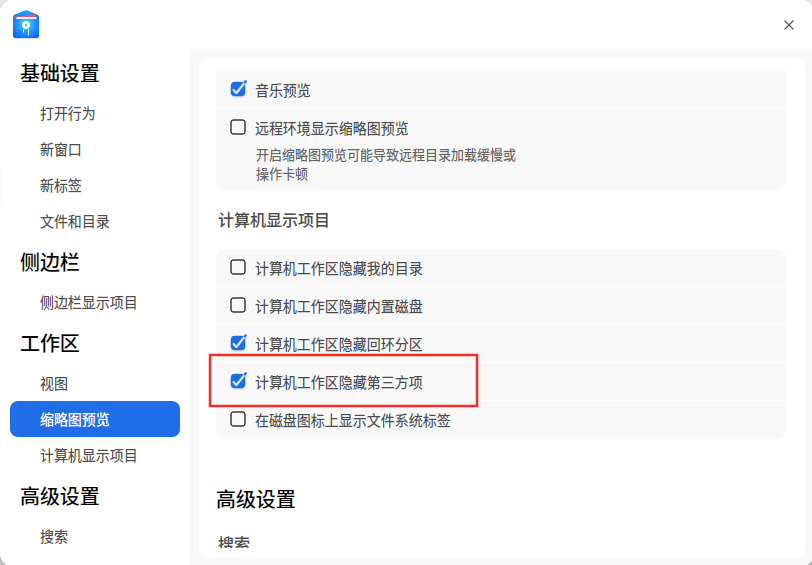Disable 计算机工作区隐藏第三方项 checkbox

[238, 381]
